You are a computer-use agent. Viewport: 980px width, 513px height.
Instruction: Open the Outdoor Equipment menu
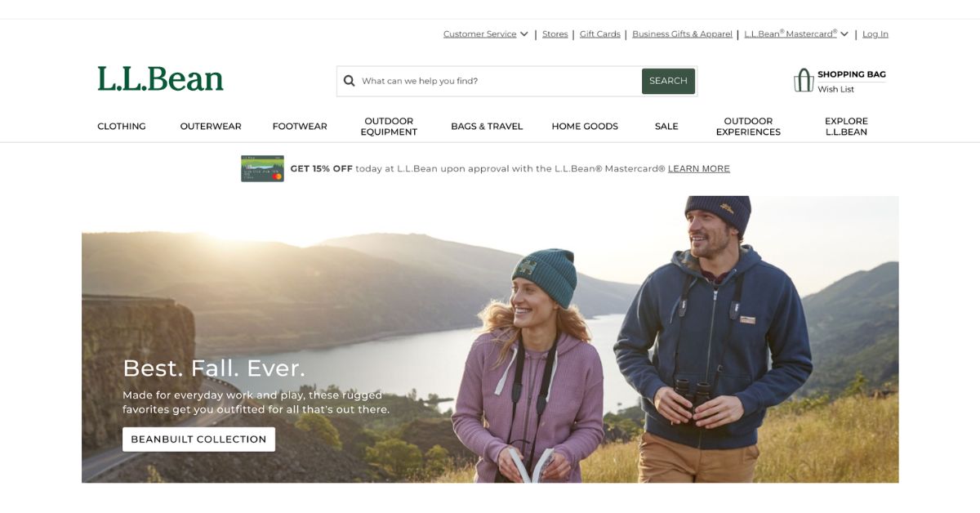[389, 127]
